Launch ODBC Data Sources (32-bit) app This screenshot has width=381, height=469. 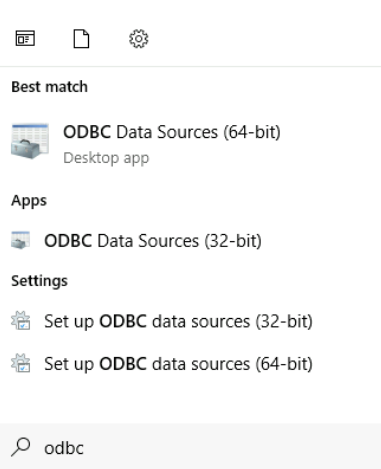[x=190, y=240]
